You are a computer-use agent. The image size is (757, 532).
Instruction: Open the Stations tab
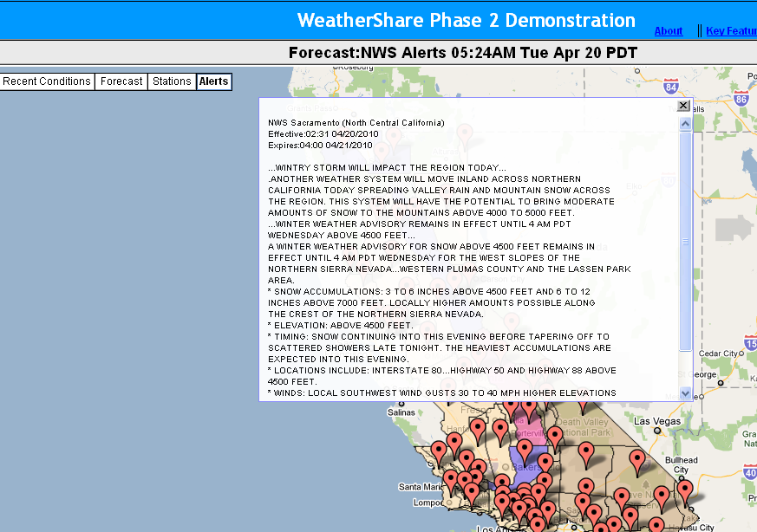click(x=172, y=81)
